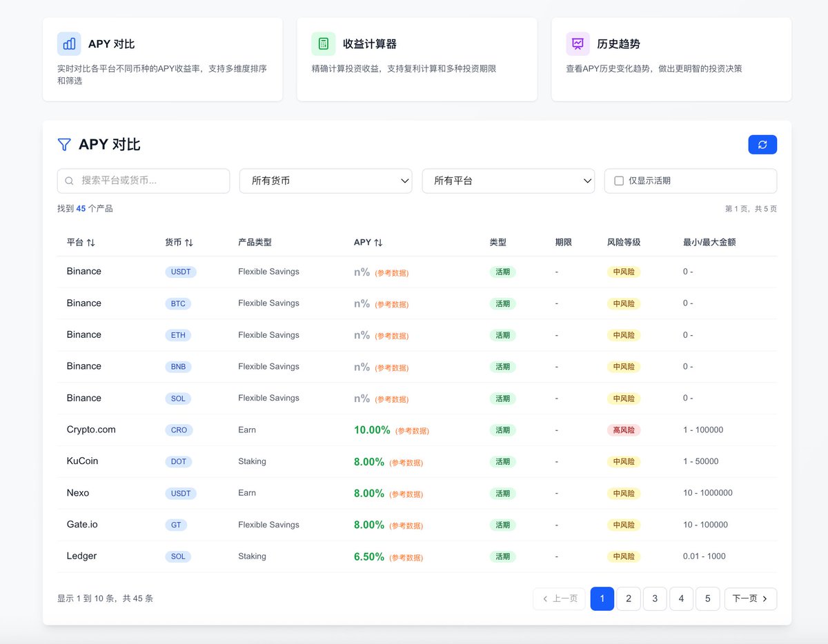Screen dimensions: 828x644
Task: Click the DOT currency tag
Action: click(x=179, y=462)
